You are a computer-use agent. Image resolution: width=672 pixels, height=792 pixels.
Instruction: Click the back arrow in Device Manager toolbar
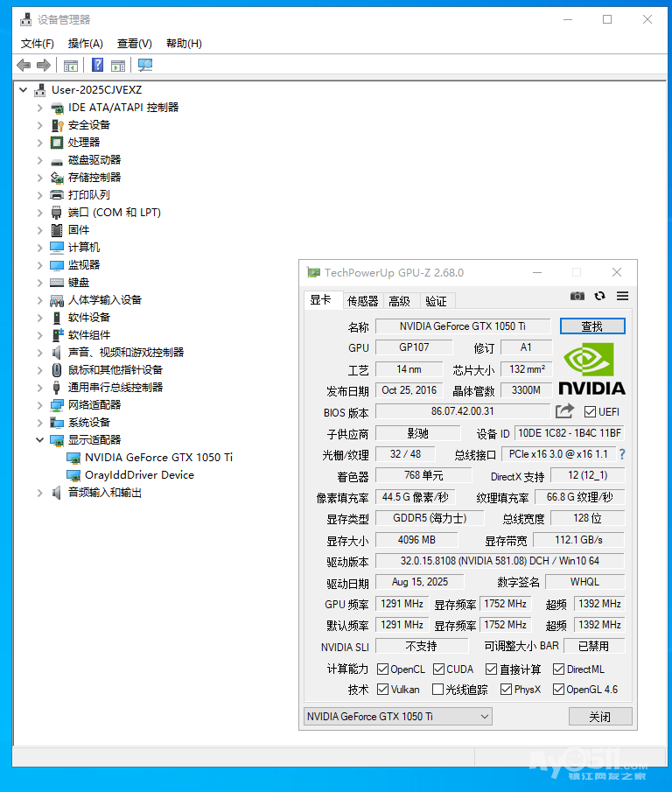(24, 66)
